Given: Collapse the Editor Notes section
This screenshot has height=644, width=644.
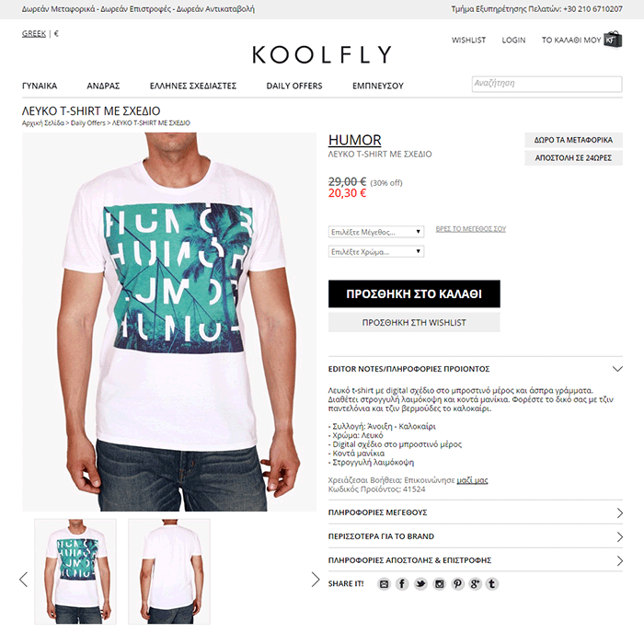Looking at the screenshot, I should (x=476, y=368).
